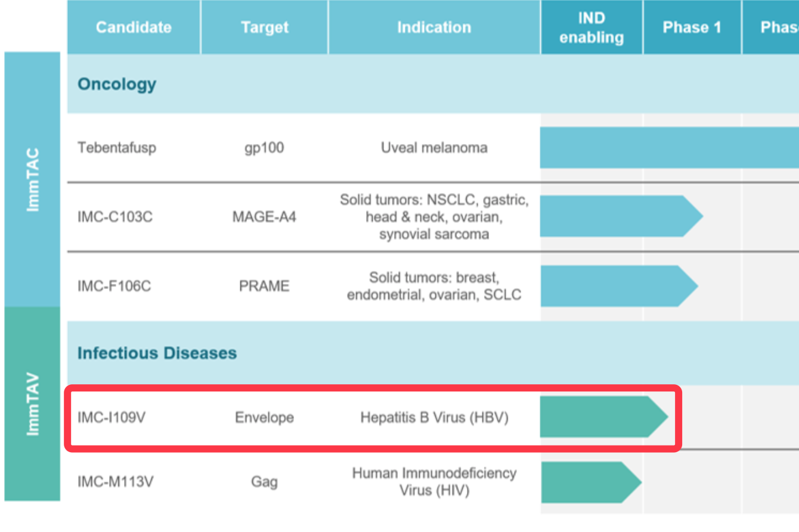Select the Indication column header
Viewport: 799px width, 532px height.
[434, 27]
